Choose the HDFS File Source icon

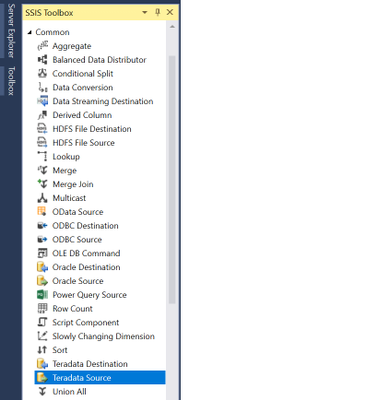point(42,143)
